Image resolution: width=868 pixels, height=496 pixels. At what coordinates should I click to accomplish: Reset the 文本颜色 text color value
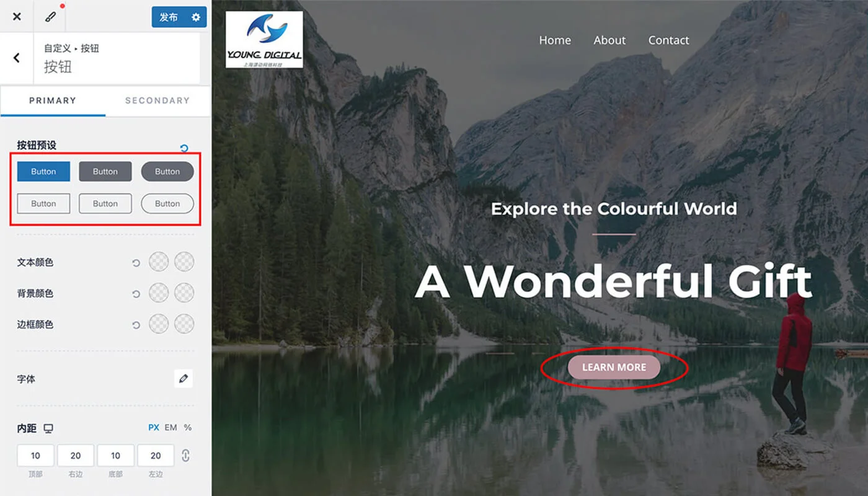click(136, 263)
